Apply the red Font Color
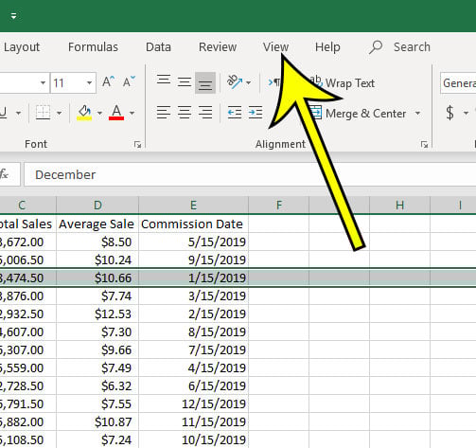Screen dimensions: 476x448 pyautogui.click(x=116, y=113)
